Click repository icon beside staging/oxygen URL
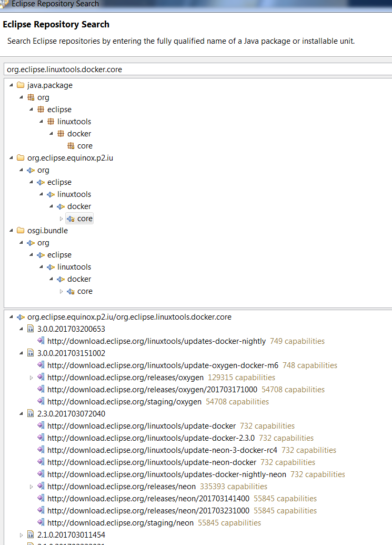Image resolution: width=392 pixels, height=545 pixels. coord(41,402)
